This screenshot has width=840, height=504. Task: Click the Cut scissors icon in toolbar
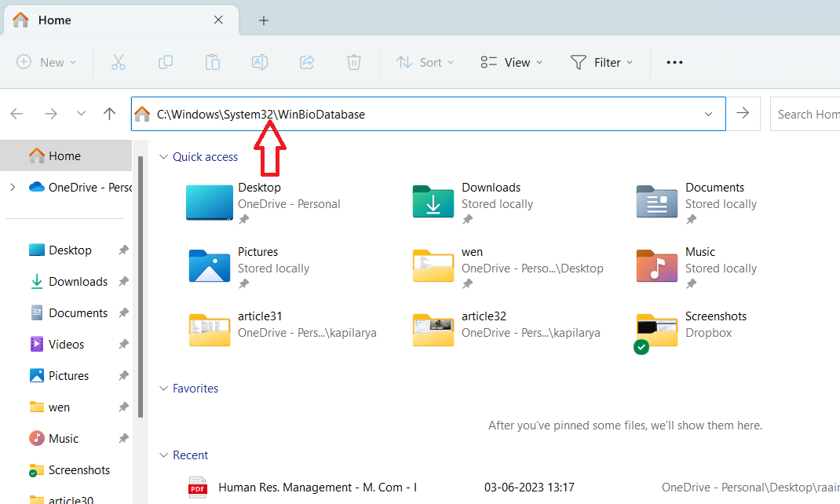tap(119, 62)
